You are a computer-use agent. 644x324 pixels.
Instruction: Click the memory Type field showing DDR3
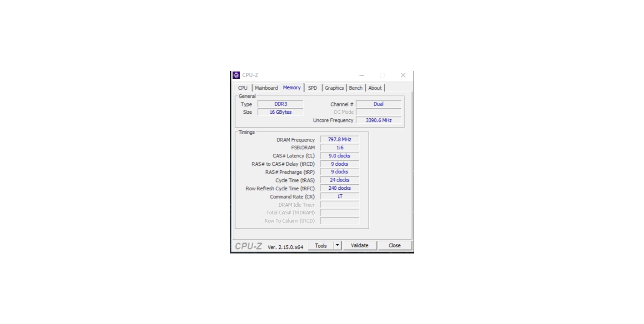[281, 104]
